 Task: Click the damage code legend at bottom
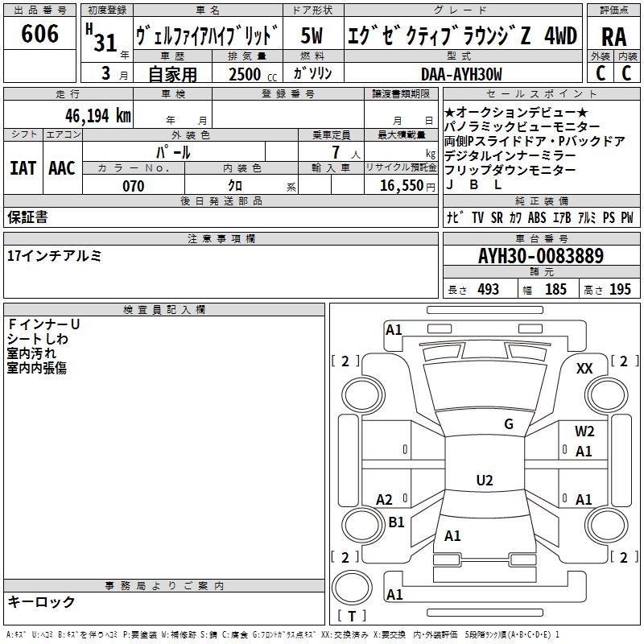pyautogui.click(x=283, y=635)
